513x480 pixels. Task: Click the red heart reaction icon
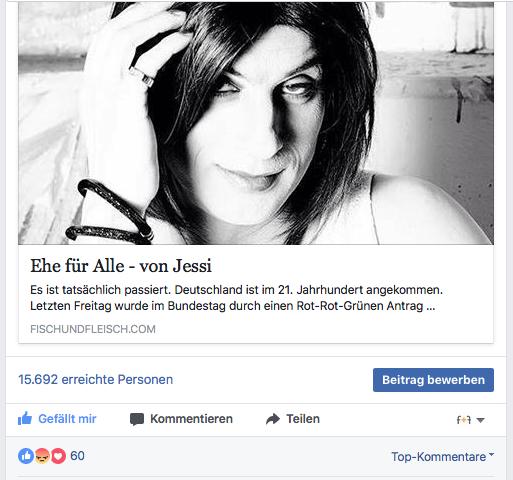coord(58,456)
